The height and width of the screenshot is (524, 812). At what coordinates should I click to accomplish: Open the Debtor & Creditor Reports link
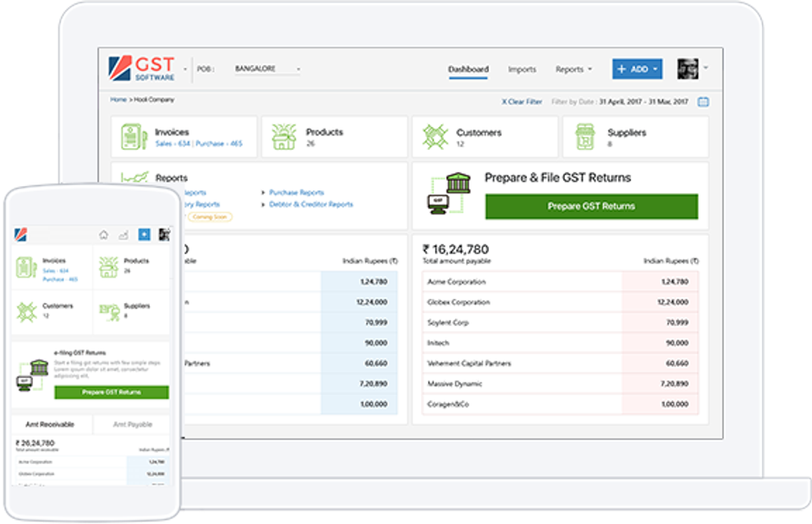(310, 205)
